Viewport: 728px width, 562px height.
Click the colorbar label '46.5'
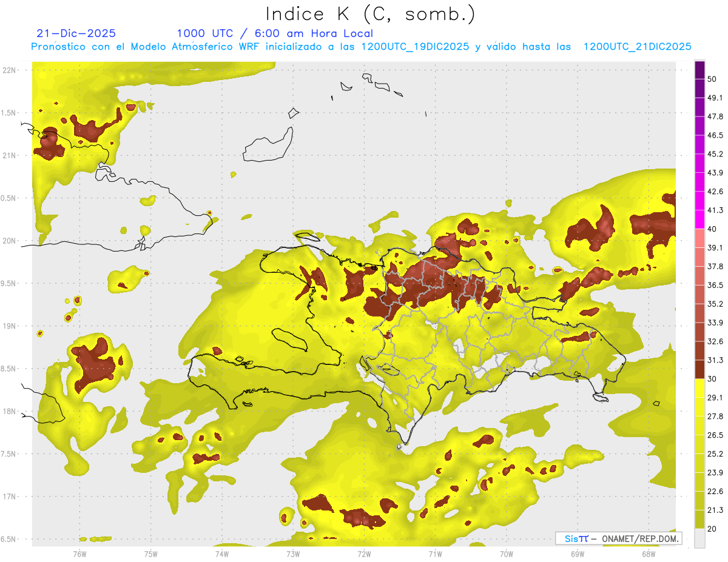click(715, 136)
